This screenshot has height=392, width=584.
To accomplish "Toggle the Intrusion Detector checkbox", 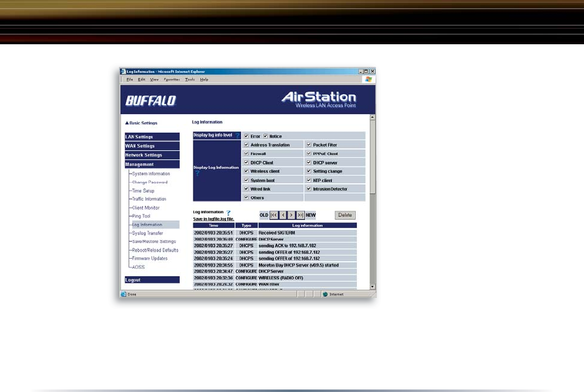I will pyautogui.click(x=309, y=189).
